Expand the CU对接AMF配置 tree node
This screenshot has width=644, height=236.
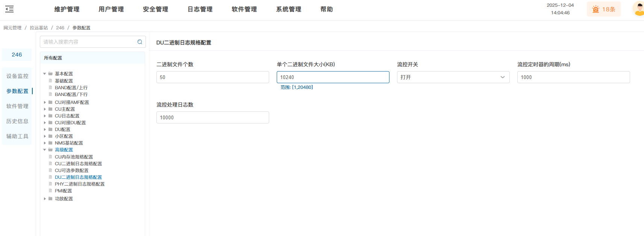pos(45,102)
